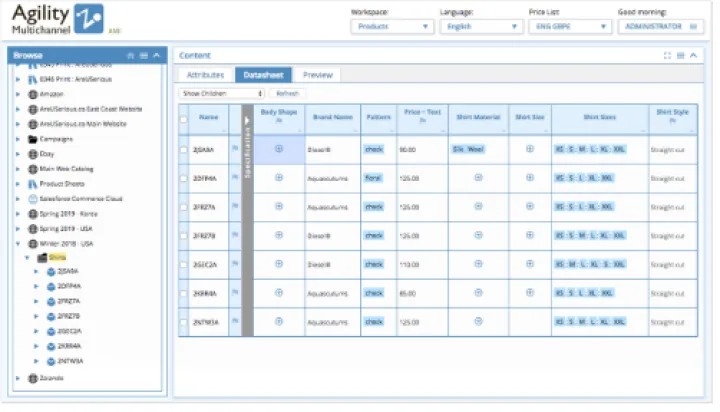Viewport: 720px width, 412px height.
Task: Maximize the Content panel using the fullscreen icon
Action: click(668, 55)
